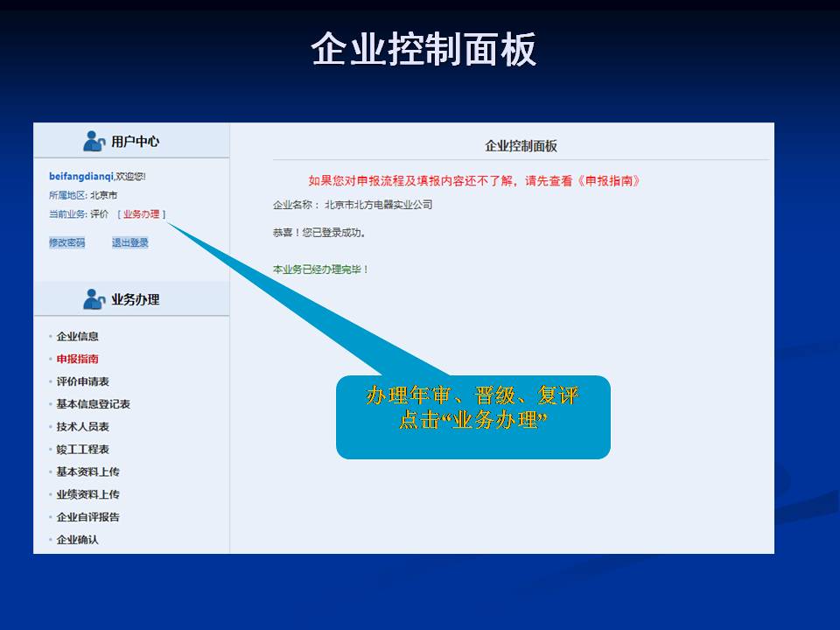Click the 用户中心 header text
840x630 pixels.
pyautogui.click(x=136, y=142)
